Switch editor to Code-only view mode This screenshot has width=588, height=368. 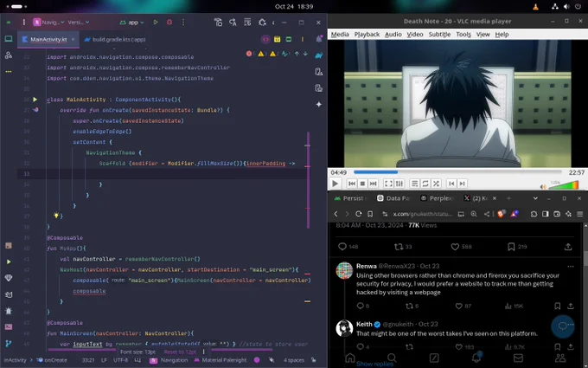265,39
